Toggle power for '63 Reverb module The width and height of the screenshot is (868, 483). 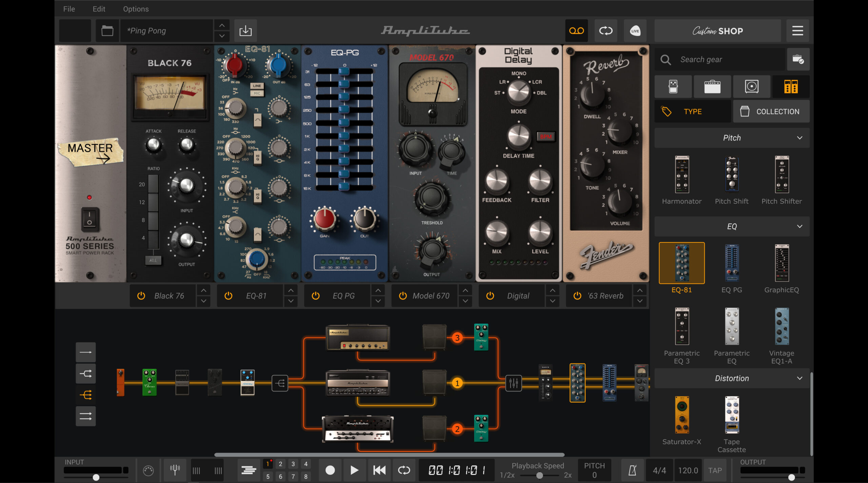(577, 296)
